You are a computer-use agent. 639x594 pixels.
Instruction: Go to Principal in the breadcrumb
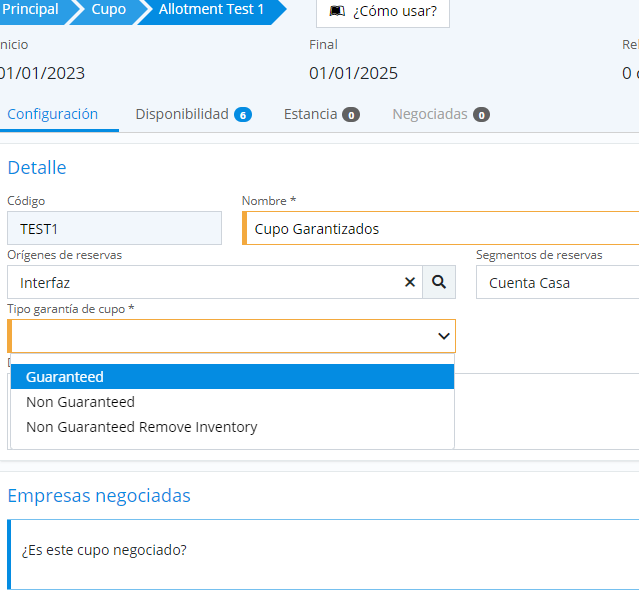[30, 10]
